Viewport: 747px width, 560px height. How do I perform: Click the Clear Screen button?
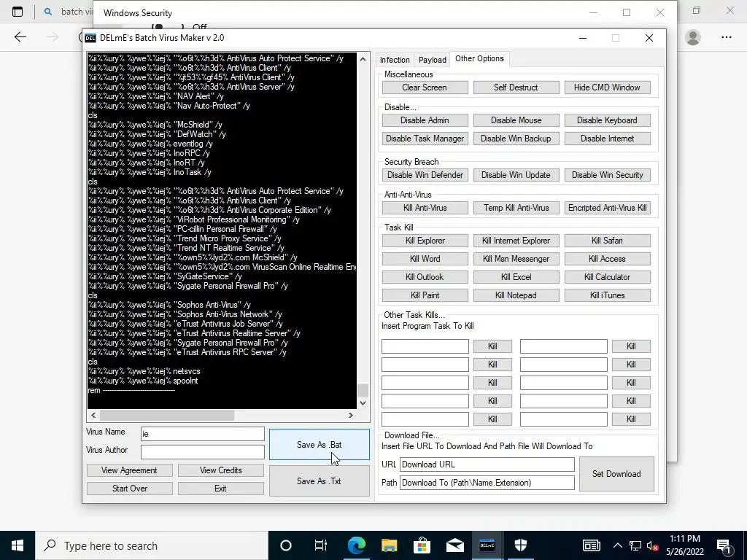pos(425,87)
